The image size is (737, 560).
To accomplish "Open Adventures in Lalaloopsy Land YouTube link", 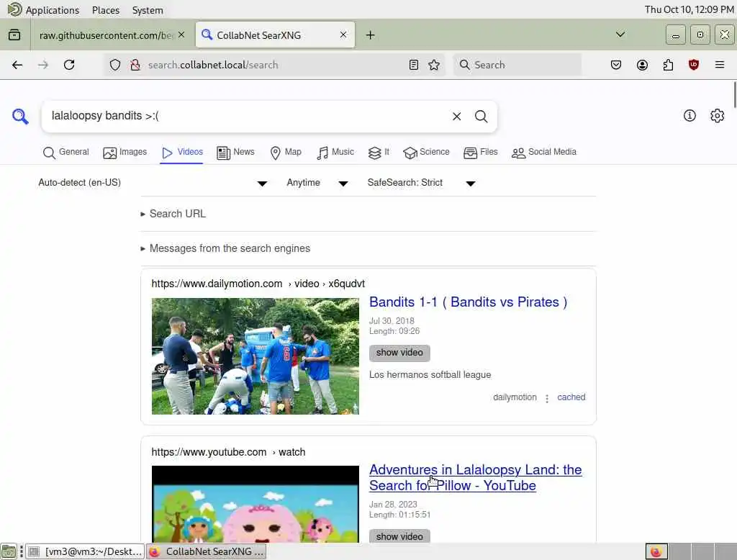I will (475, 477).
